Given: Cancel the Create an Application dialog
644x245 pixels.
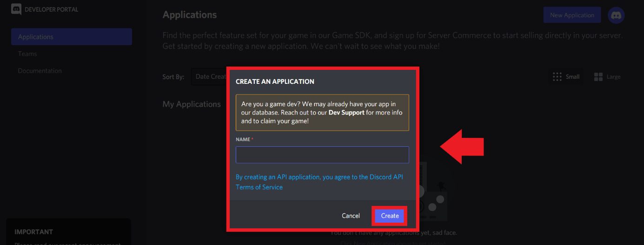Looking at the screenshot, I should (x=351, y=216).
